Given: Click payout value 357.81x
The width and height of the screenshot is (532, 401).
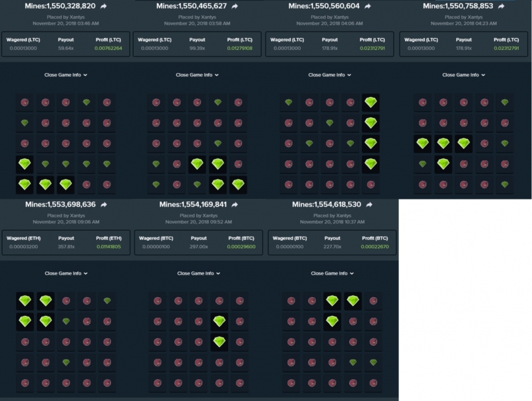Looking at the screenshot, I should (x=66, y=247).
